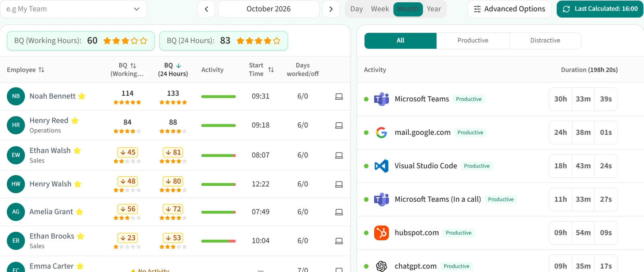Image resolution: width=644 pixels, height=272 pixels.
Task: Click Henry Reed's Working Hours score 84
Action: [128, 122]
